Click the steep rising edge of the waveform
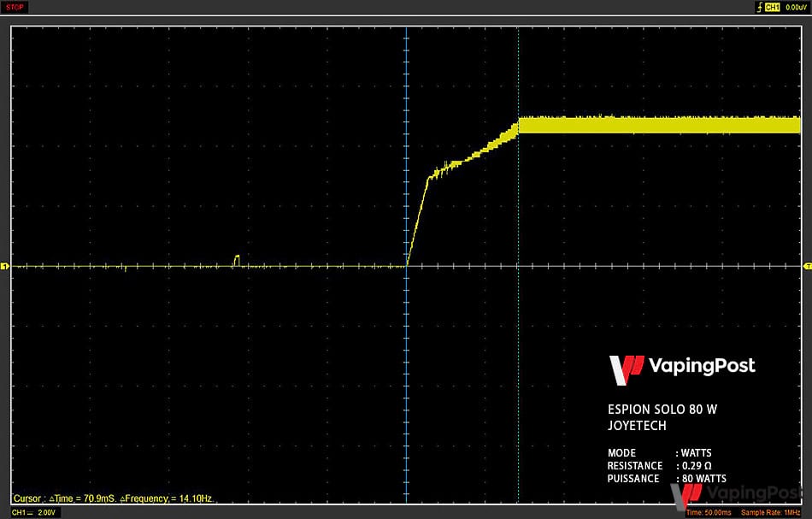Screen dimensions: 812x519 [x=418, y=221]
